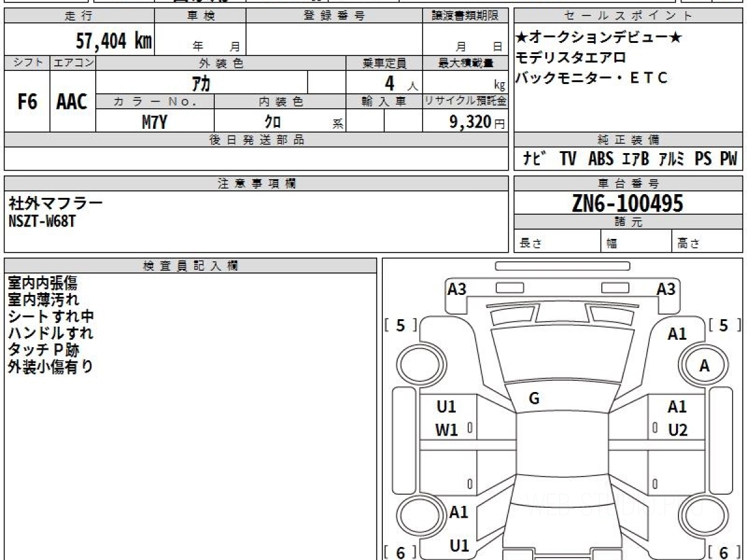Click the F6 shift type cell
The image size is (747, 560).
27,102
